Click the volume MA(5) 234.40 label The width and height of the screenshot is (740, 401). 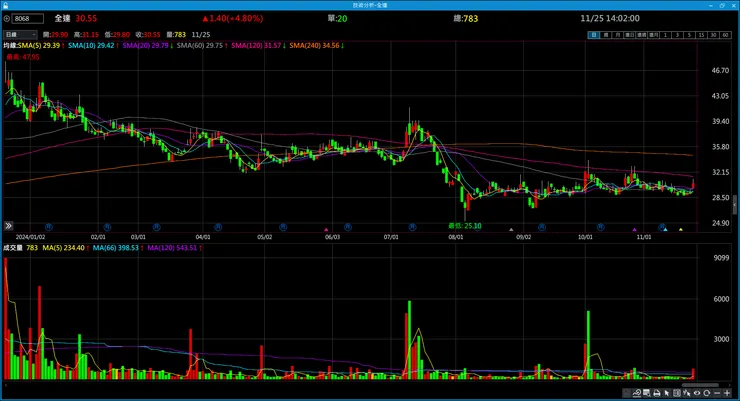pyautogui.click(x=66, y=248)
